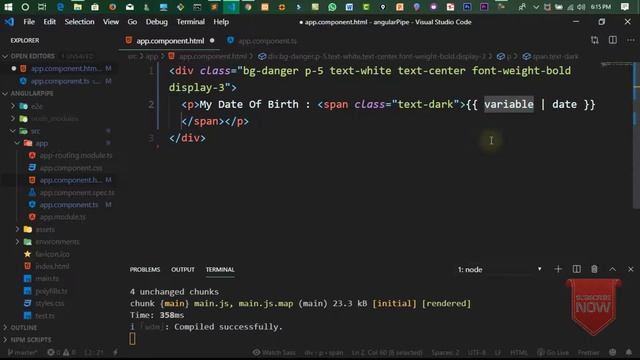Open the Go menu
This screenshot has width=640, height=360.
pos(132,22)
